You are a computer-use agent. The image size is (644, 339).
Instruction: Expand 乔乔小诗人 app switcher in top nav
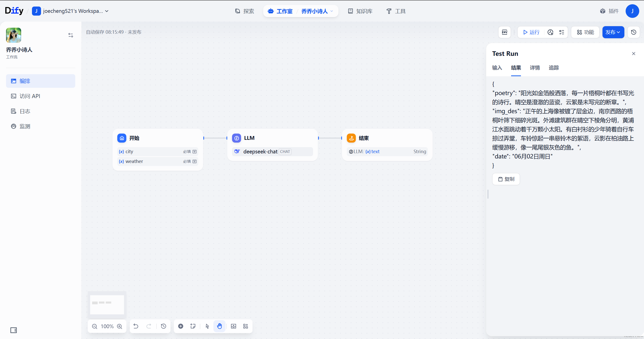point(317,11)
